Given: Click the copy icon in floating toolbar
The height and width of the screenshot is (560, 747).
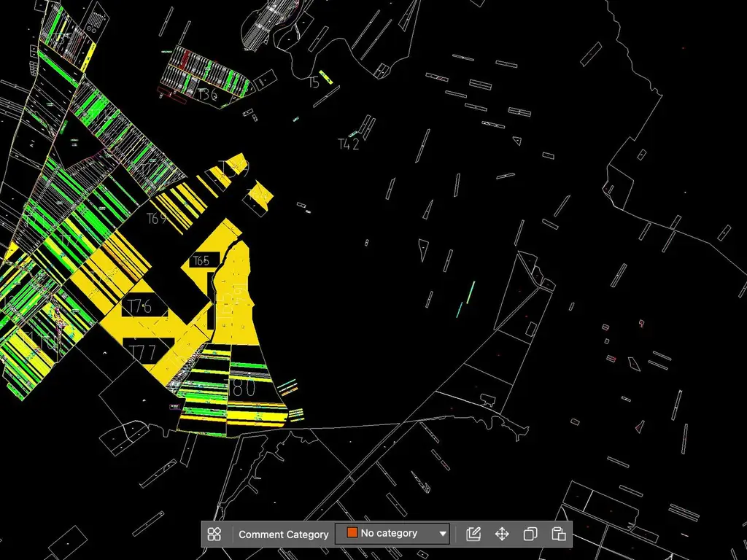Looking at the screenshot, I should pos(530,534).
